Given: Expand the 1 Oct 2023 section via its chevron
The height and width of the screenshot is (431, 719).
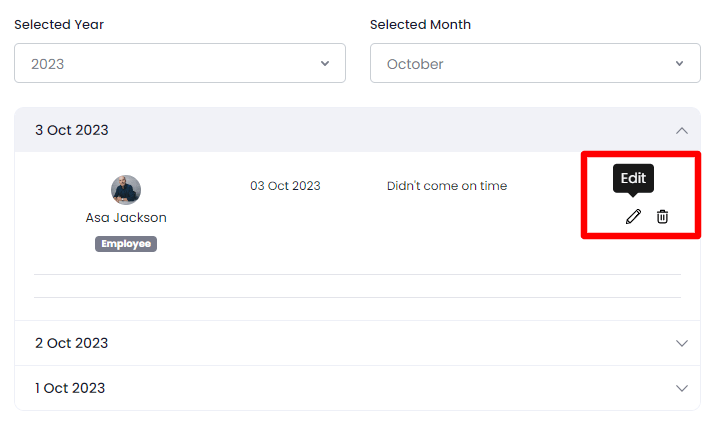Looking at the screenshot, I should 682,388.
